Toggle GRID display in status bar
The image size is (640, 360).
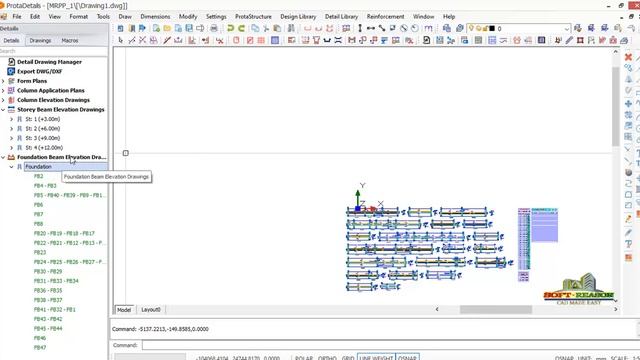[x=348, y=358]
